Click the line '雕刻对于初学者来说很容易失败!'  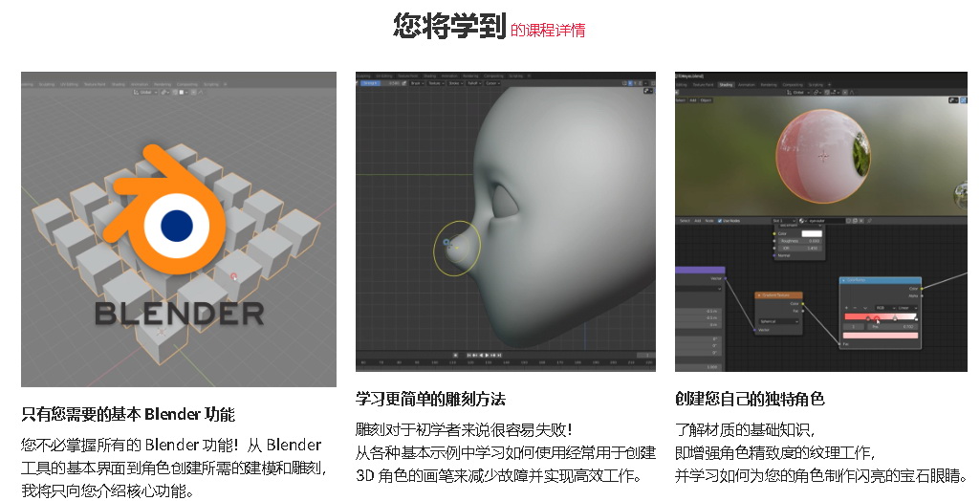coord(465,430)
